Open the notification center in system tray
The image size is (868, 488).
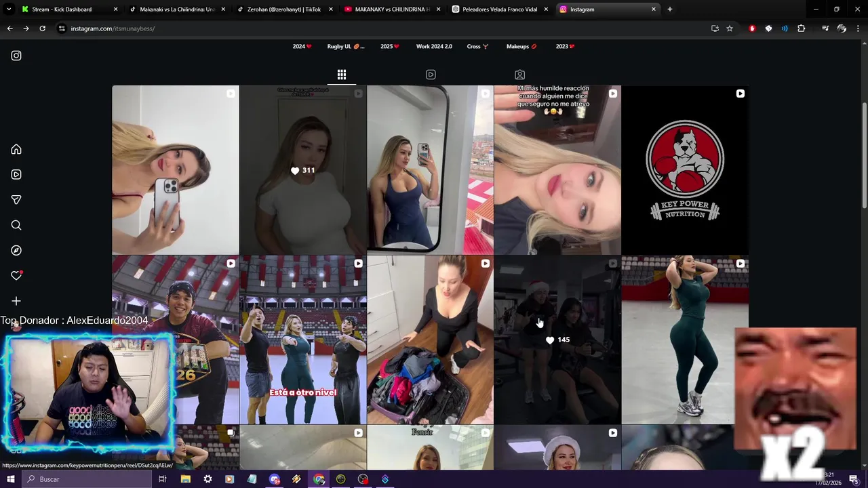(854, 479)
